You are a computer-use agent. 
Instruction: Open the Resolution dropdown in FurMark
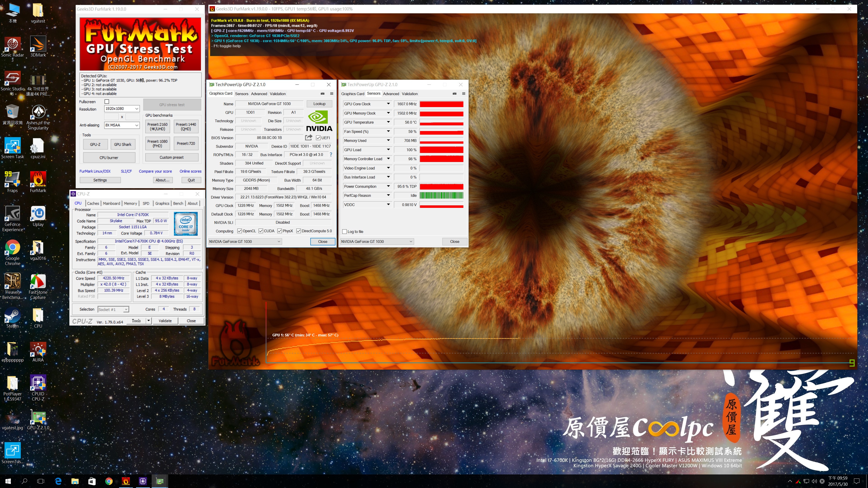coord(122,108)
